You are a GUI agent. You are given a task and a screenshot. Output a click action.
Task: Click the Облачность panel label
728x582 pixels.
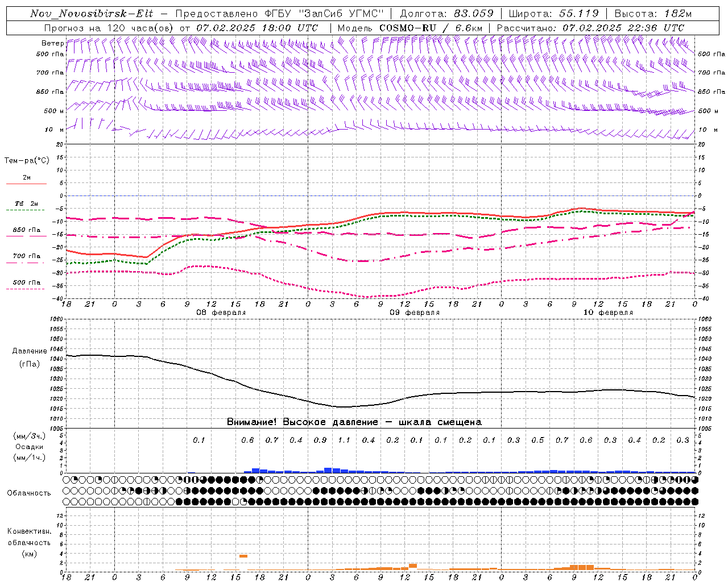29,493
